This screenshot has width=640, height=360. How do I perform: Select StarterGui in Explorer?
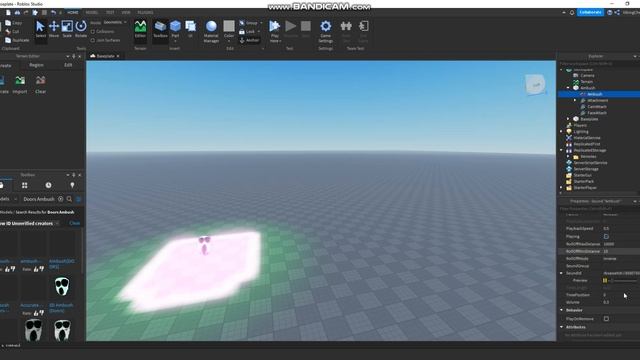pyautogui.click(x=582, y=175)
